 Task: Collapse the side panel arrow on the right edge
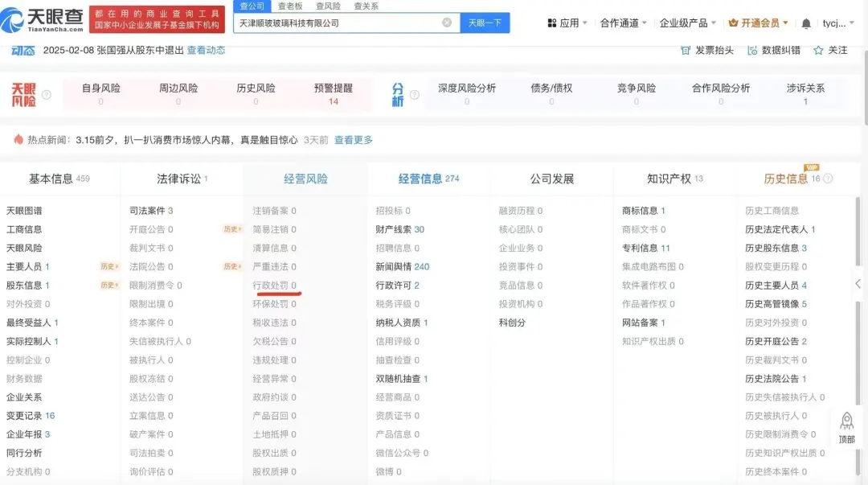(x=858, y=284)
